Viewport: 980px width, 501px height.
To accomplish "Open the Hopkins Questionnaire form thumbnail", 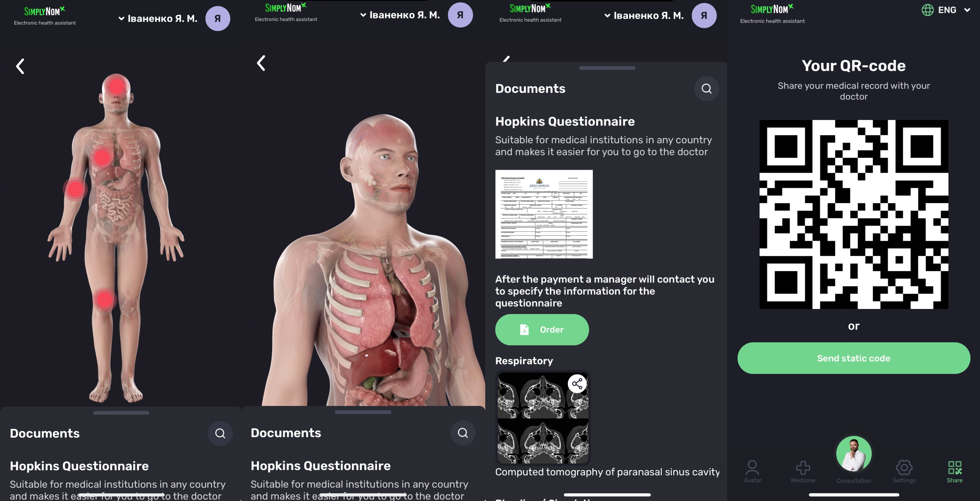I will coord(544,214).
